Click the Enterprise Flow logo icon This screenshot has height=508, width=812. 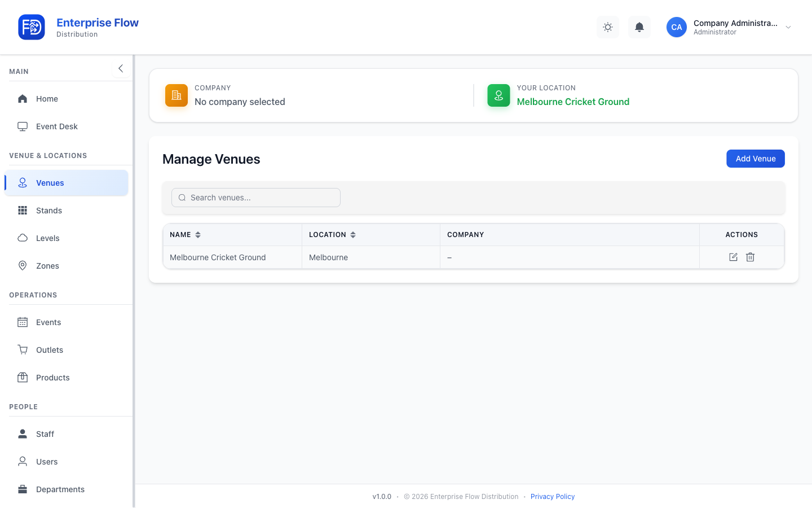(x=32, y=27)
